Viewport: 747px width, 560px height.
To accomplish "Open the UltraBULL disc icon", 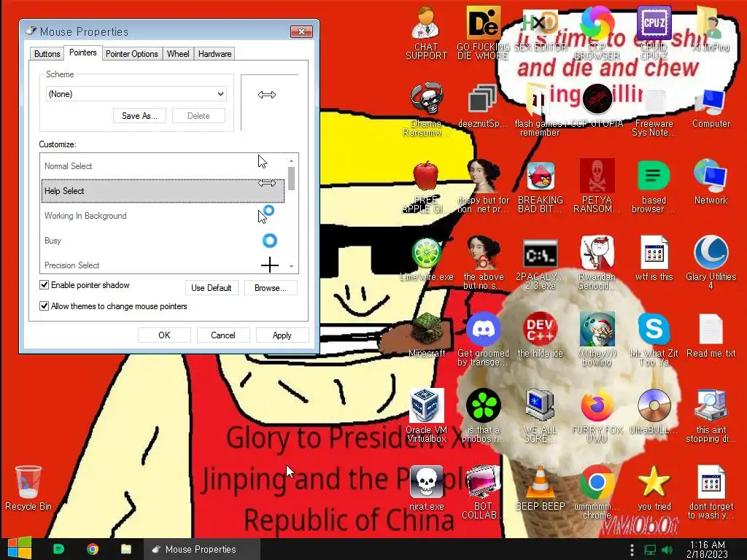I will coord(654,405).
